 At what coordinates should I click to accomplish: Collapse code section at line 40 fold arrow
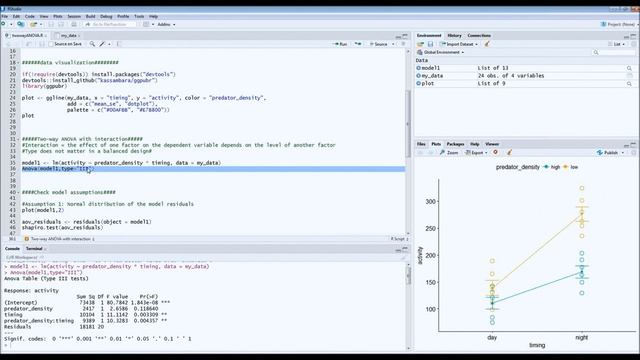tap(18, 192)
